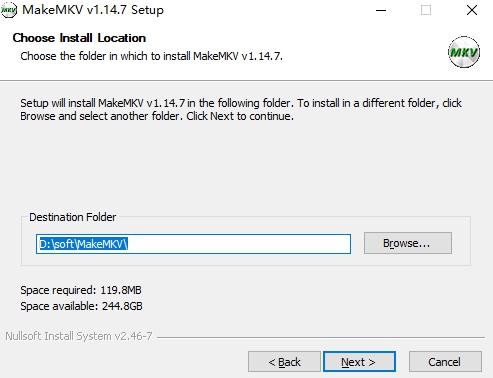This screenshot has width=493, height=378.
Task: Click the 'Setup will install MakeMKV' instructions
Action: pyautogui.click(x=241, y=109)
